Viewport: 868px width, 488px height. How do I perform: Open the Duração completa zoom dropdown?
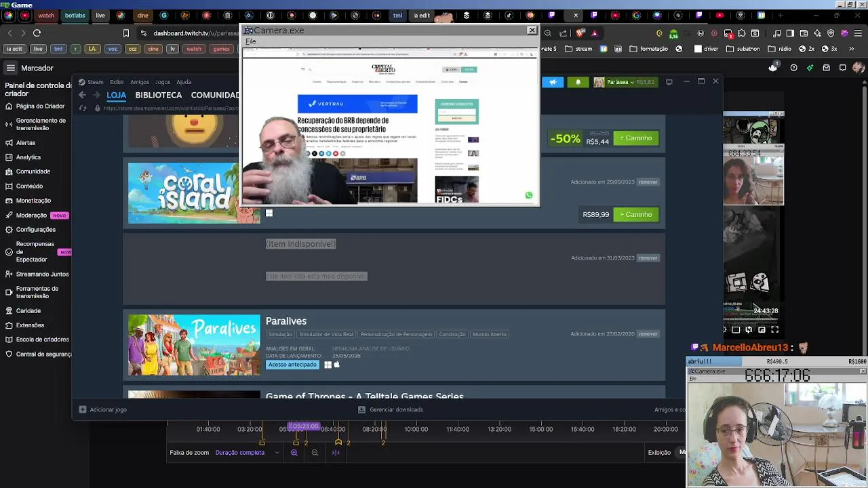[247, 453]
